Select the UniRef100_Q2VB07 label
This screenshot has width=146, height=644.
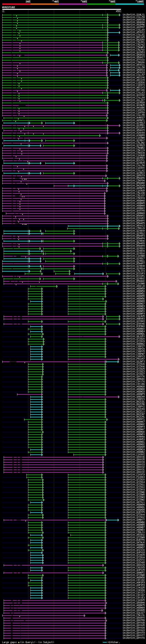[134, 140]
